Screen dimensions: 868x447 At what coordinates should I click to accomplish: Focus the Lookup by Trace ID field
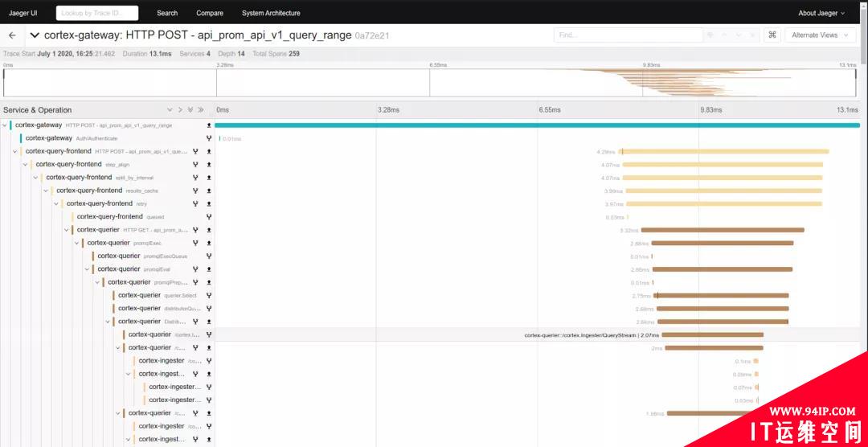[97, 13]
